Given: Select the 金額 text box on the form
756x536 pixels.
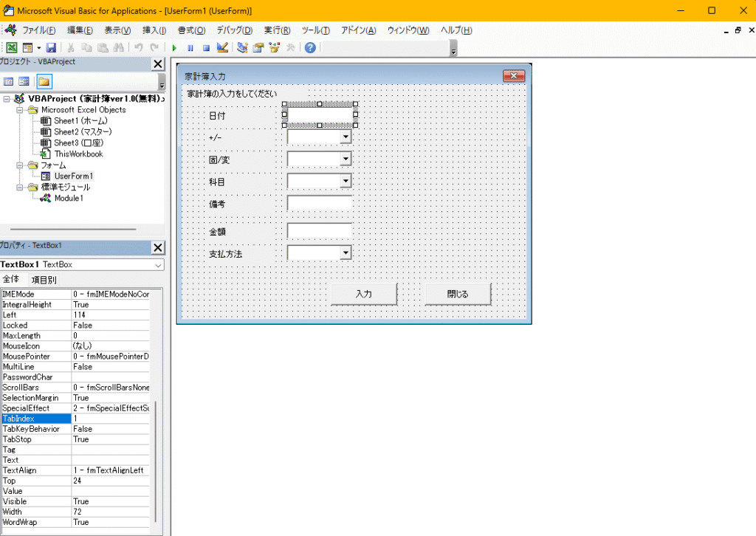Looking at the screenshot, I should [x=319, y=231].
